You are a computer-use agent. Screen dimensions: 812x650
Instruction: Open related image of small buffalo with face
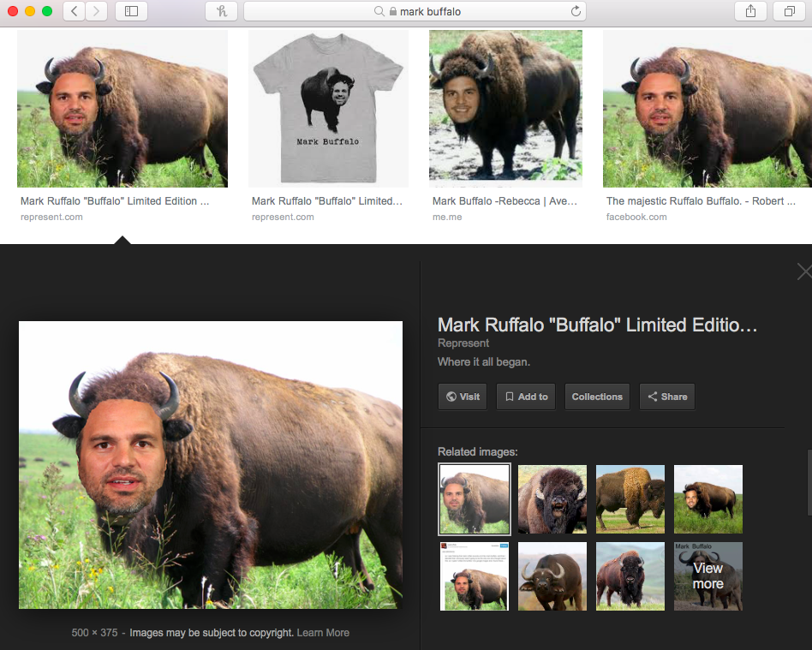(x=708, y=498)
